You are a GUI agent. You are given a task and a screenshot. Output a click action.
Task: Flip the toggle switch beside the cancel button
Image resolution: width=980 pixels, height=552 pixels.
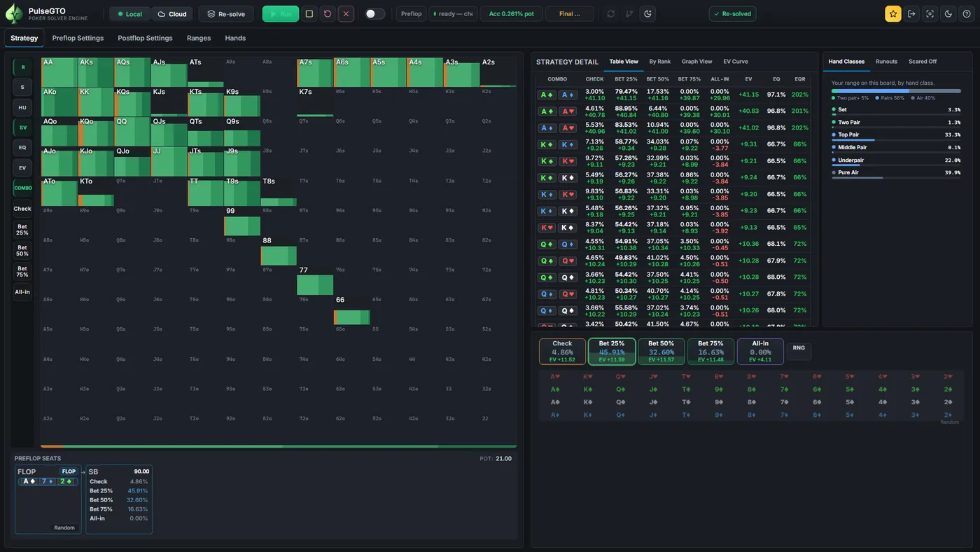pyautogui.click(x=374, y=14)
